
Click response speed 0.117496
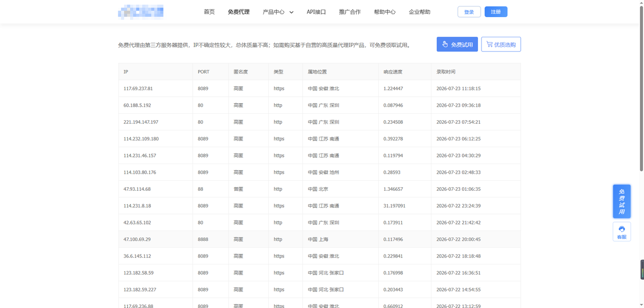393,240
